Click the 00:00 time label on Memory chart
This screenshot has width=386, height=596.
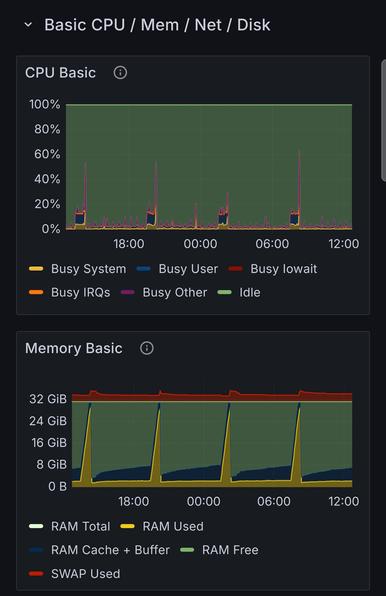coord(203,501)
